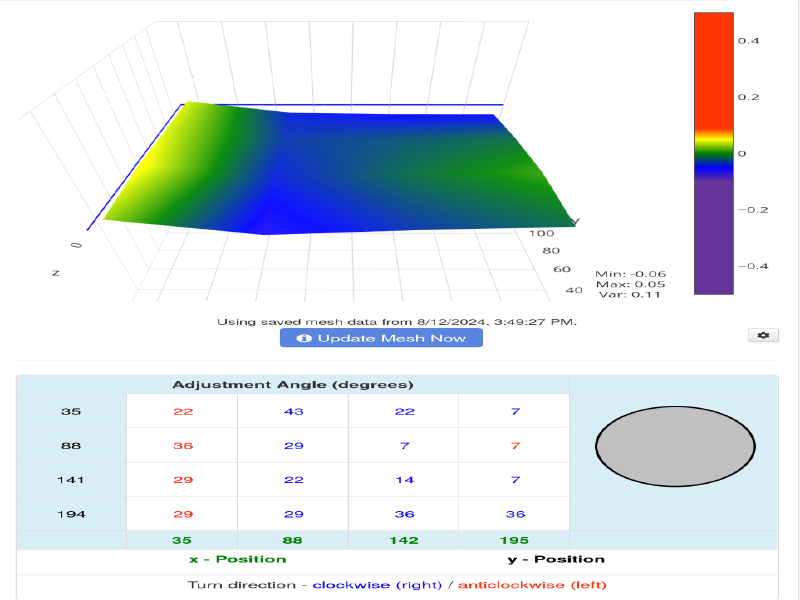Click the info icon inside the Update Mesh button
This screenshot has height=600, width=800.
click(x=304, y=338)
